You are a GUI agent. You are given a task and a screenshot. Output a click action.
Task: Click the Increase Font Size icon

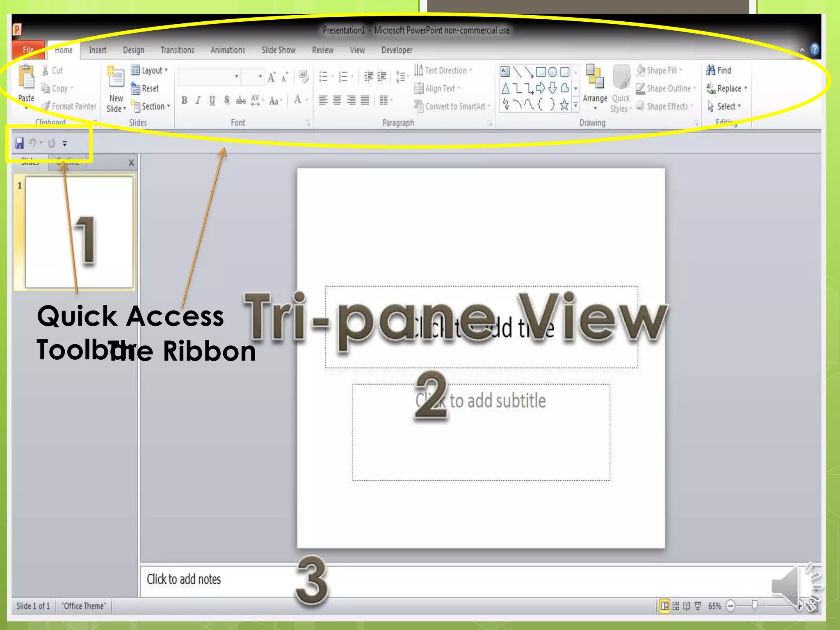(x=271, y=77)
